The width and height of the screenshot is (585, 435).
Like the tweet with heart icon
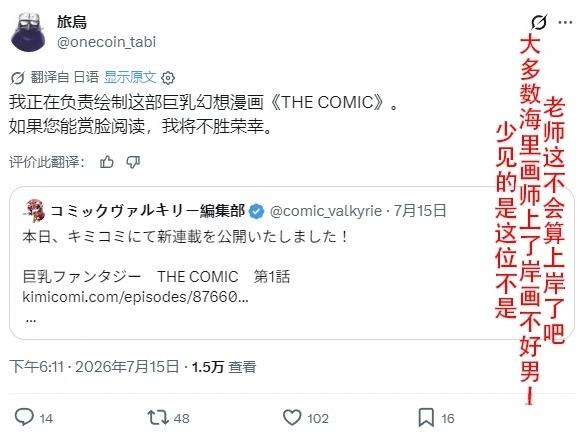(292, 417)
